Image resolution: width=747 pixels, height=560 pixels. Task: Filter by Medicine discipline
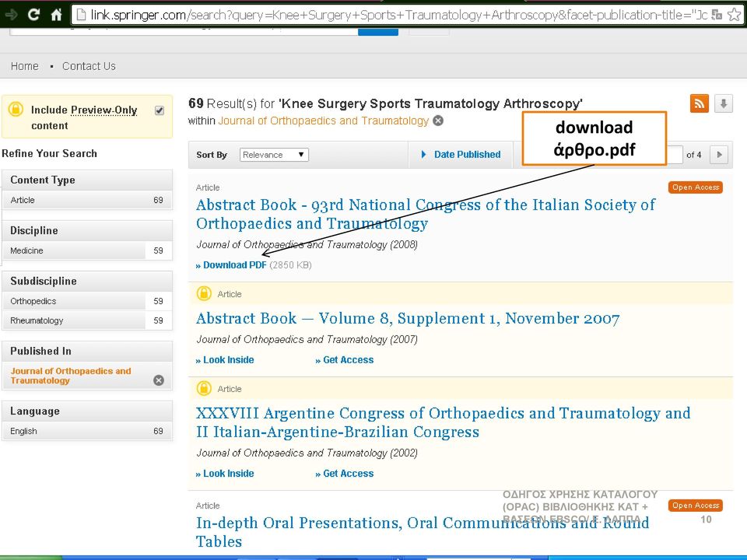(x=86, y=250)
